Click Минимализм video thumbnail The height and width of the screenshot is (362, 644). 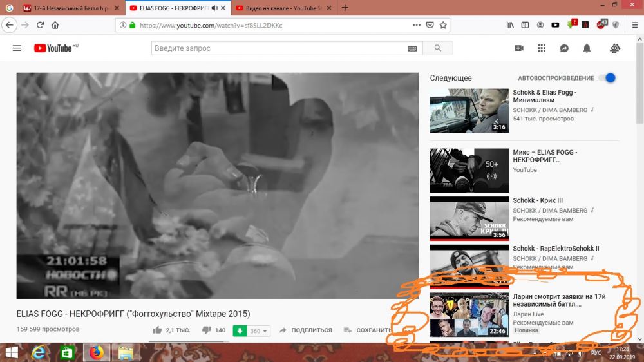click(x=469, y=111)
